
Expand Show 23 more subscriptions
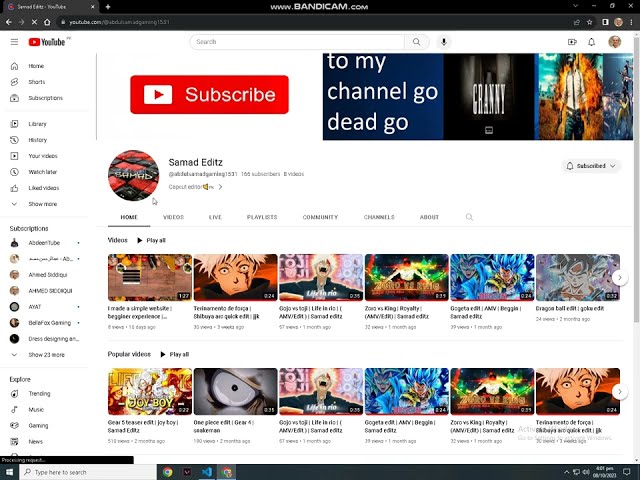coord(45,355)
